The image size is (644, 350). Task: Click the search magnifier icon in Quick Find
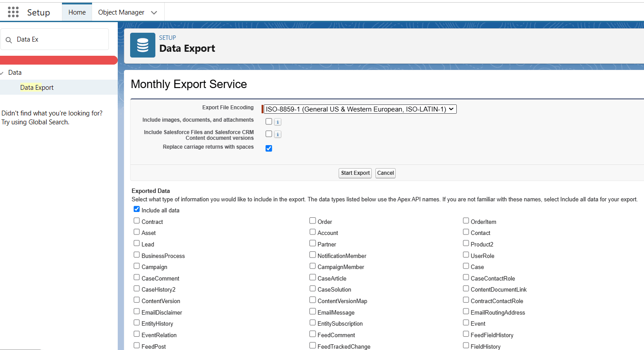(9, 40)
